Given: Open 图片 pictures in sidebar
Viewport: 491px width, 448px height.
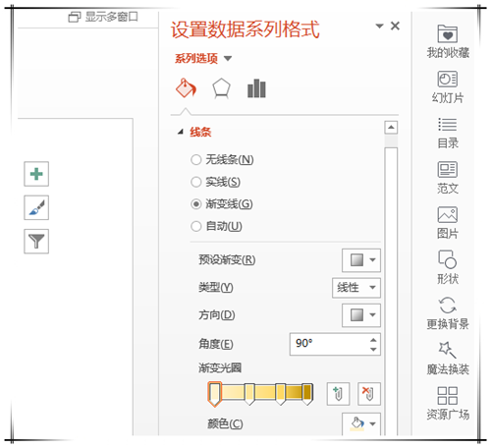Looking at the screenshot, I should [x=448, y=223].
